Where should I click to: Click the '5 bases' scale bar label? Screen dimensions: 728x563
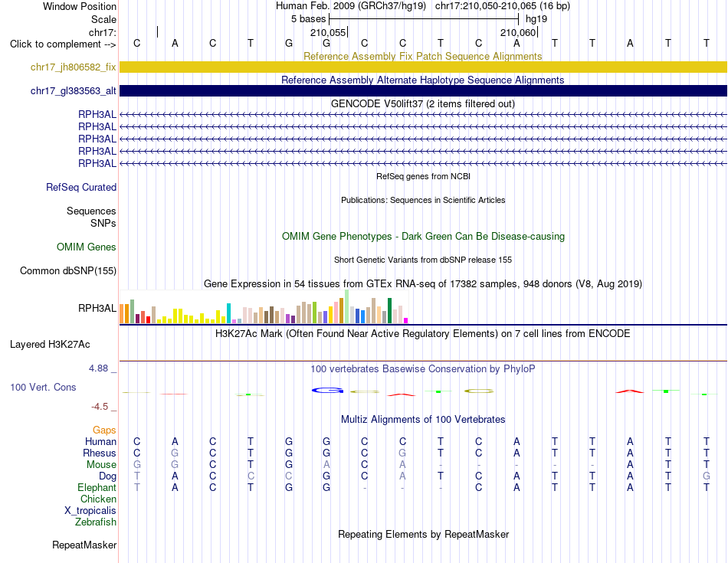coord(308,19)
